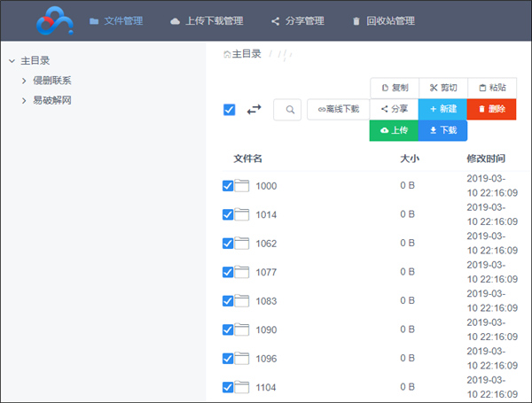Click the search magnifier icon
This screenshot has height=403, width=532.
[x=287, y=109]
